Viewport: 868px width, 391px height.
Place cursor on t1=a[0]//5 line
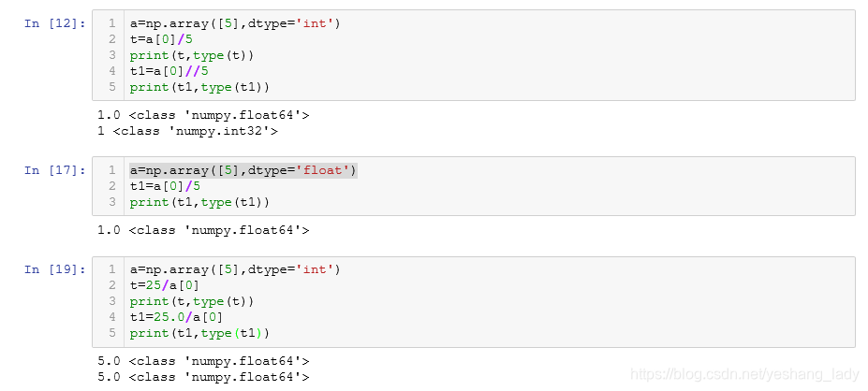pos(169,71)
